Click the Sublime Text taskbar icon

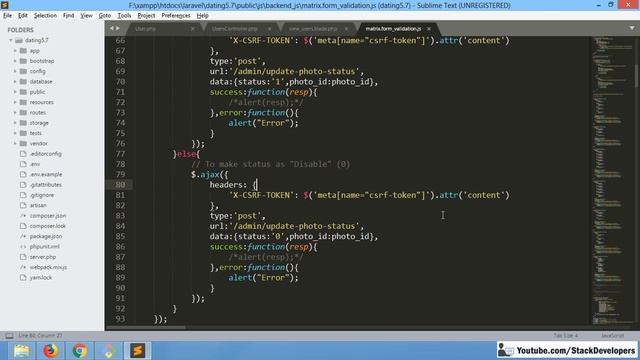tap(138, 351)
